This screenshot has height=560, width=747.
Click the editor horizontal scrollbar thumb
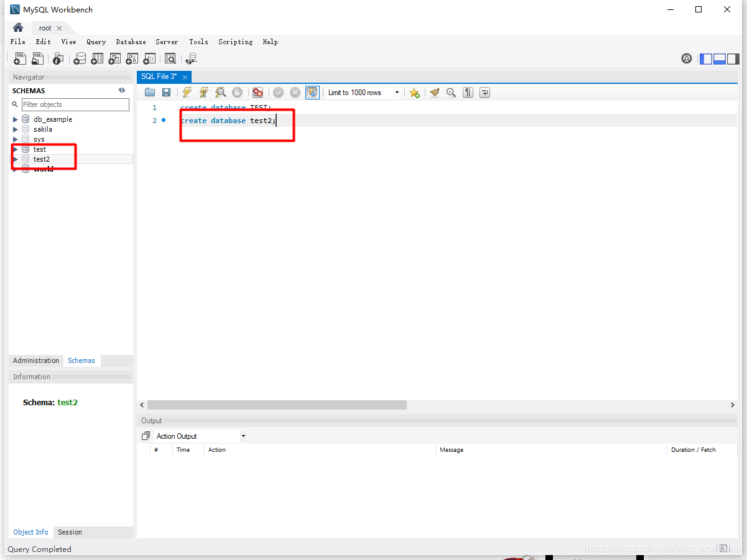pyautogui.click(x=277, y=405)
